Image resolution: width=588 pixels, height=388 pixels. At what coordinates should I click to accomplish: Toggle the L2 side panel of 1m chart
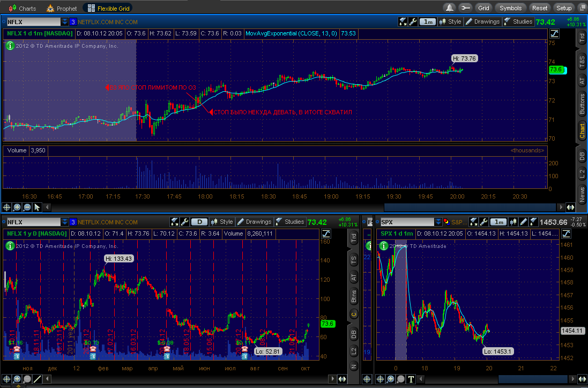click(x=582, y=173)
